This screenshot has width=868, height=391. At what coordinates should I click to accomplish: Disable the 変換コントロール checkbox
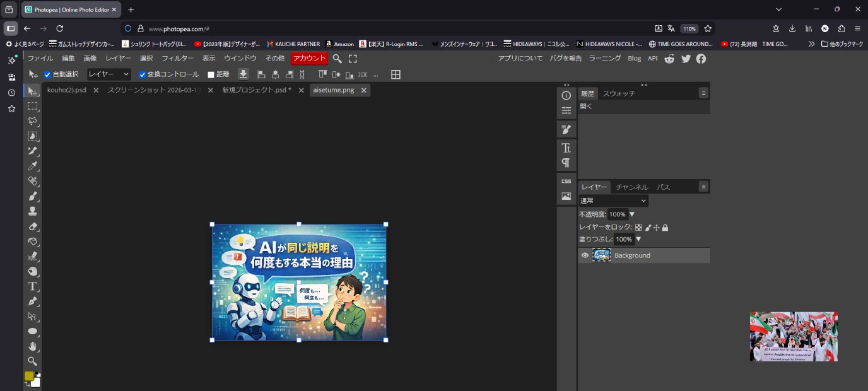pos(142,74)
